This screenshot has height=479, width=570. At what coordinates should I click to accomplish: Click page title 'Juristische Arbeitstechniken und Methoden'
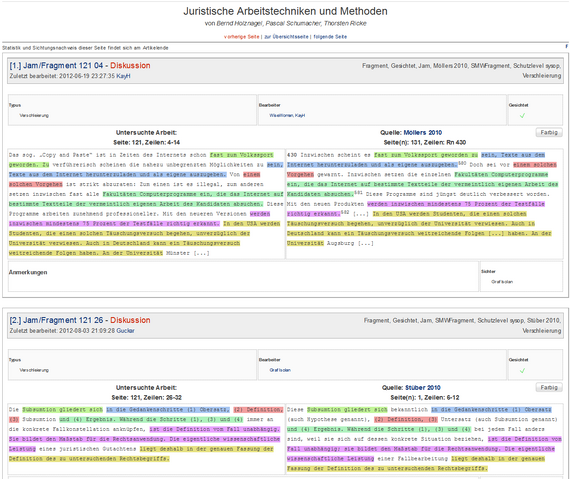click(x=285, y=11)
